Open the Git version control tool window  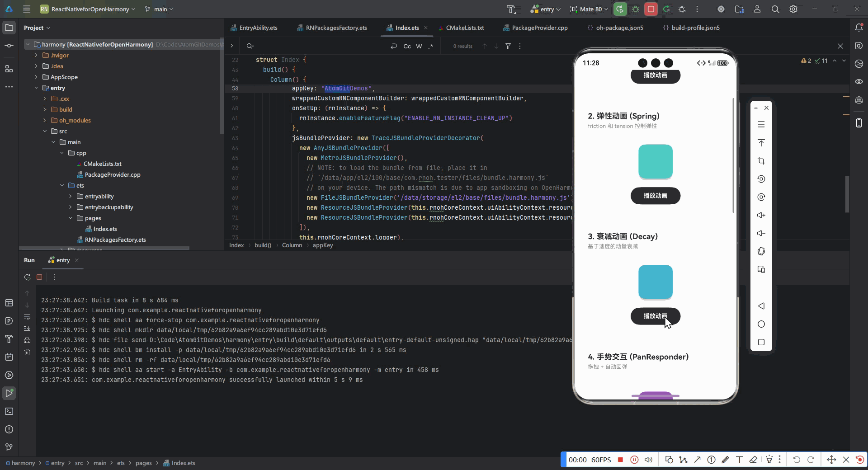click(x=9, y=447)
